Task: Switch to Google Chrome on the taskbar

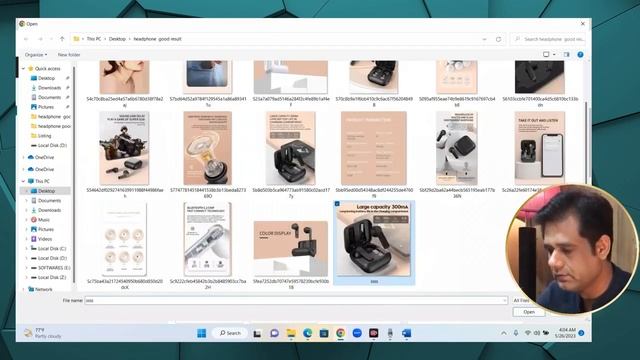Action: click(340, 333)
